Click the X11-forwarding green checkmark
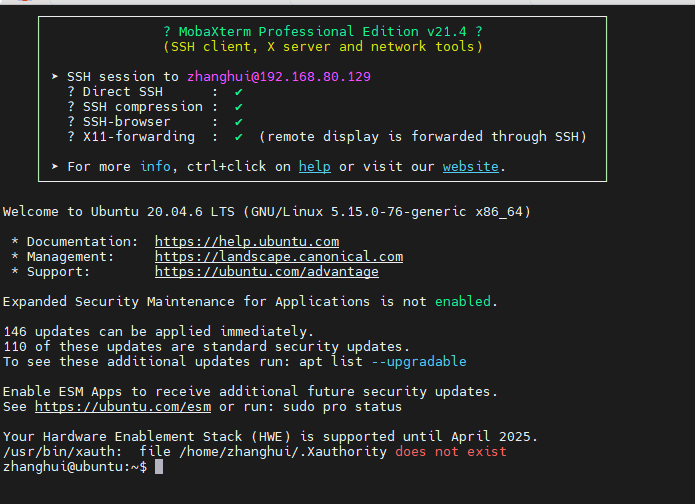 [238, 137]
